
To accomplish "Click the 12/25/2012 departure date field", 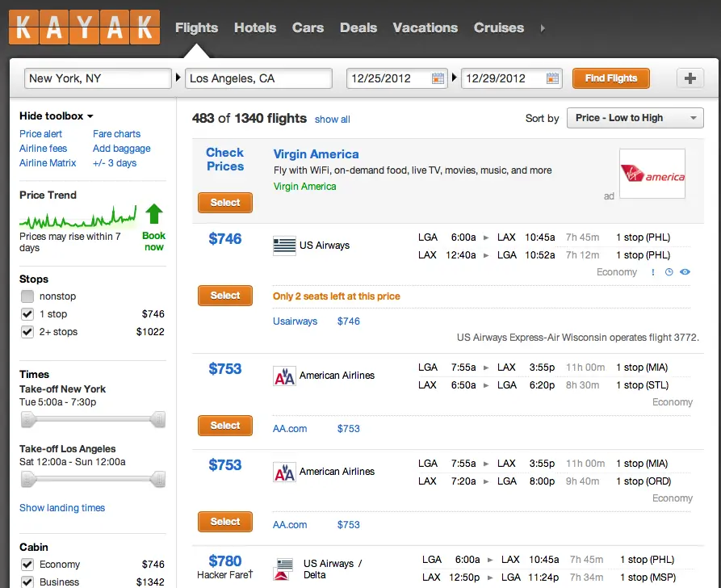I will (396, 78).
